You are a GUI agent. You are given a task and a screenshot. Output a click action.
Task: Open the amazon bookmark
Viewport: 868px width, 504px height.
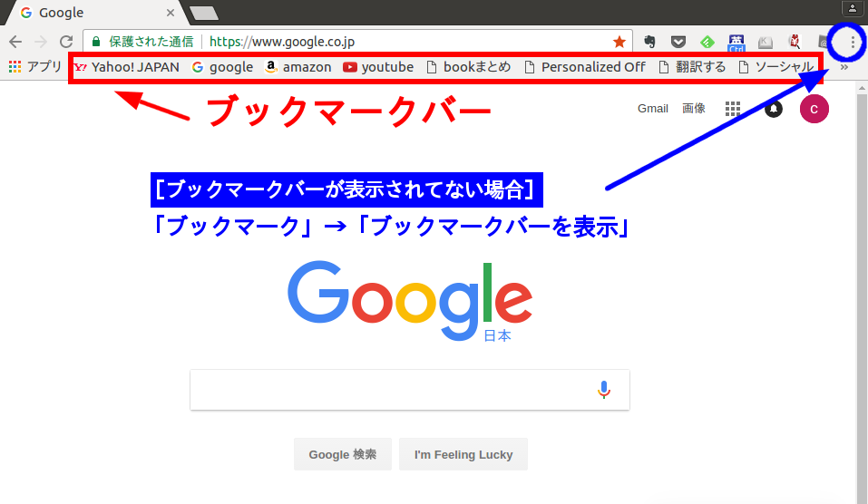tap(297, 67)
